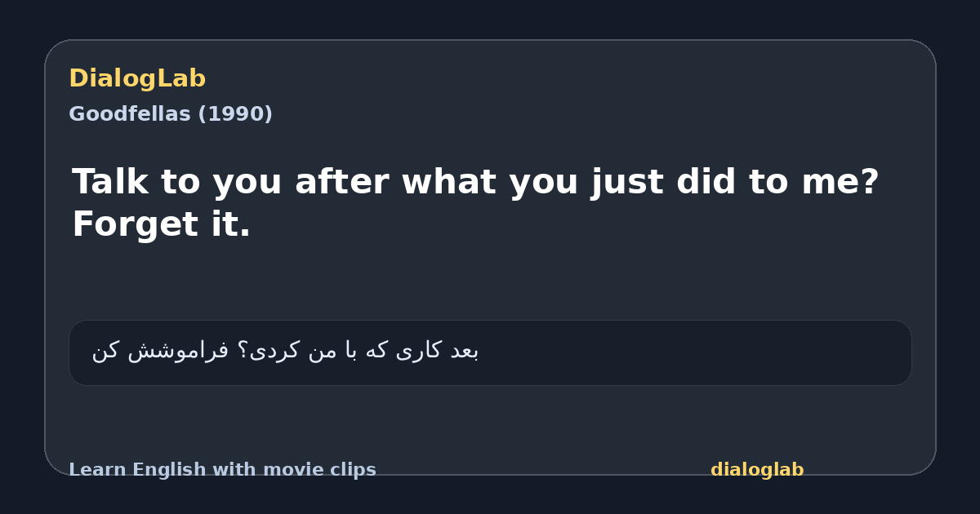This screenshot has width=980, height=514.
Task: Click the dark translation box on its empty right side
Action: coord(694,352)
